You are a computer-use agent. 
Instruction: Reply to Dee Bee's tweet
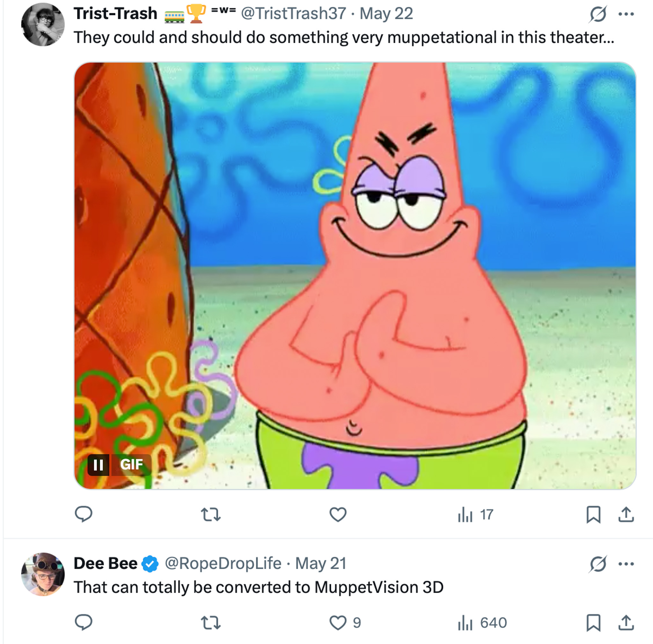(83, 622)
